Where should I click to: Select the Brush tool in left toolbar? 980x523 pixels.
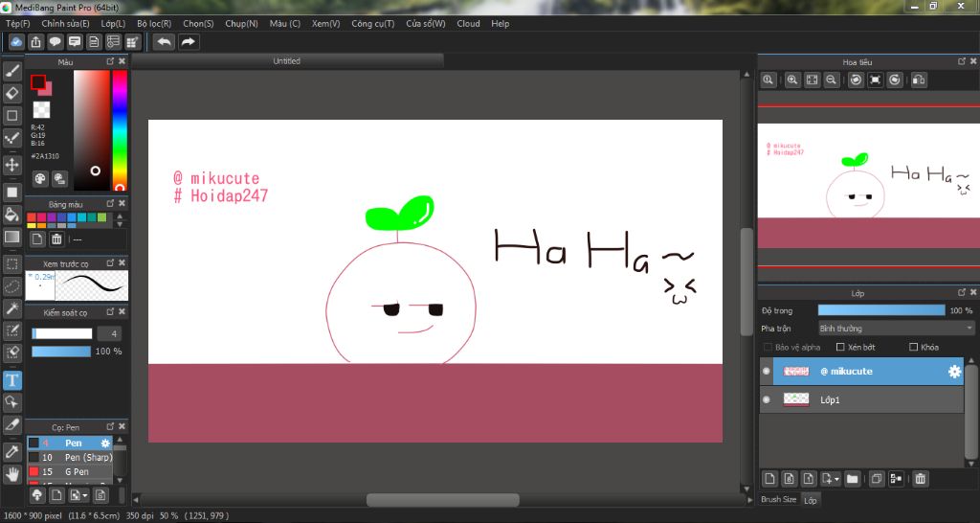[11, 71]
